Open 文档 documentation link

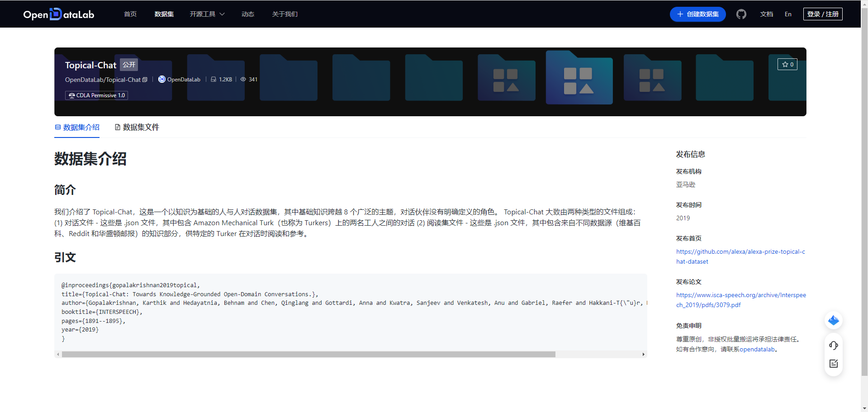point(766,14)
